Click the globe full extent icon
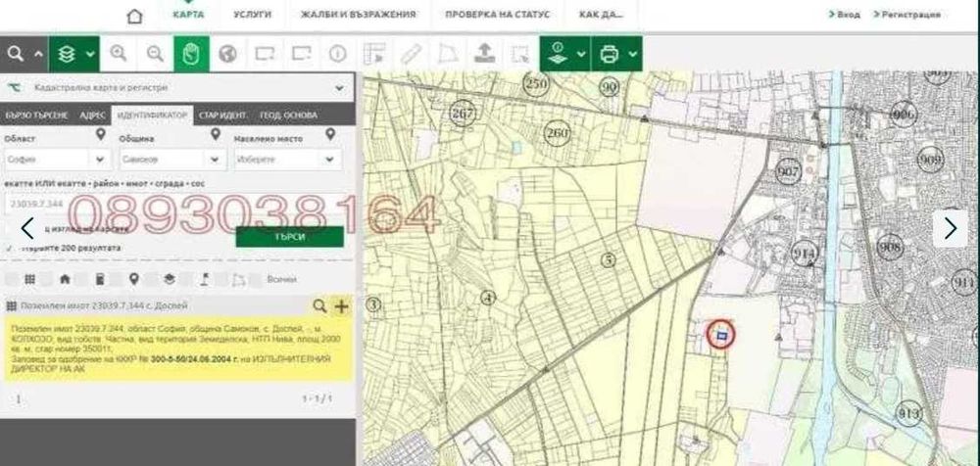Viewport: 980px width, 466px height. pyautogui.click(x=228, y=54)
